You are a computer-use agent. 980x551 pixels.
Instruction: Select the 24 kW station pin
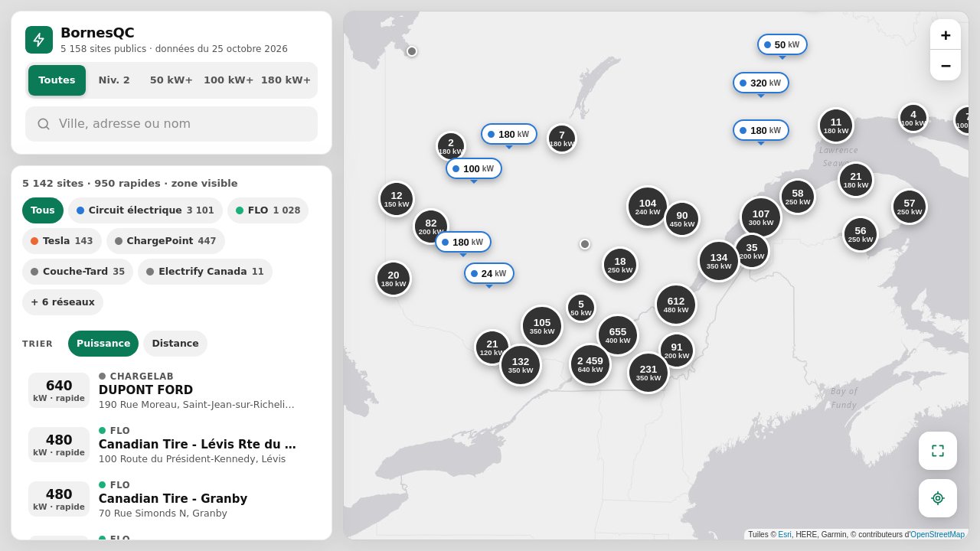point(489,273)
